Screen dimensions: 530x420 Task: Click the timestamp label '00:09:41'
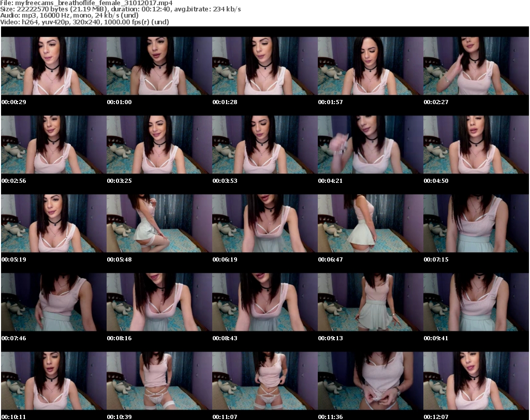point(436,338)
